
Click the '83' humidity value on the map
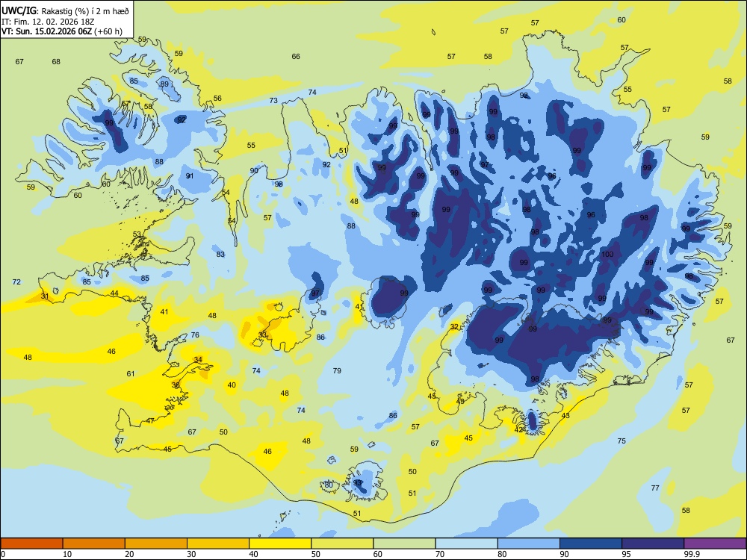(x=220, y=255)
